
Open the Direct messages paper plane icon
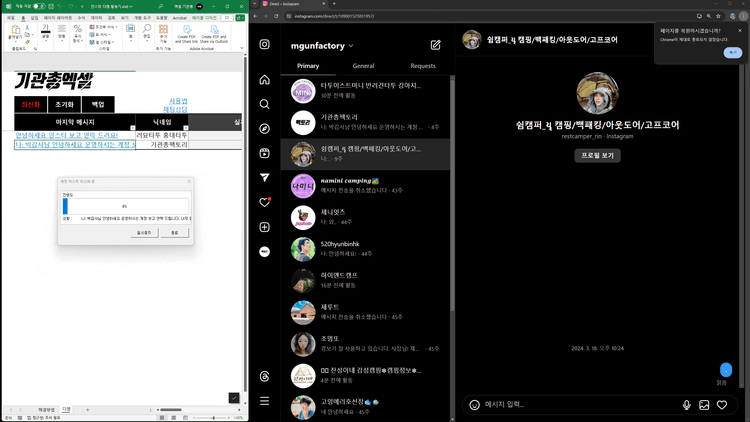click(x=265, y=178)
